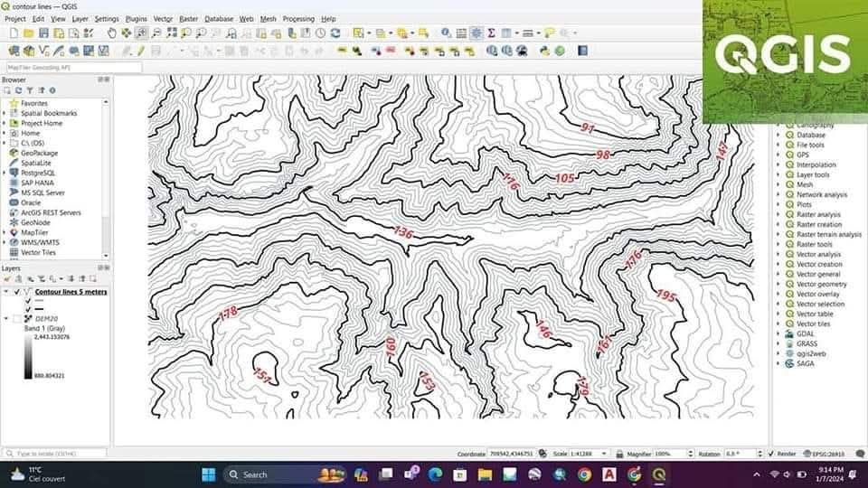The image size is (868, 488).
Task: Create a new project with the blank page icon
Action: 14,33
